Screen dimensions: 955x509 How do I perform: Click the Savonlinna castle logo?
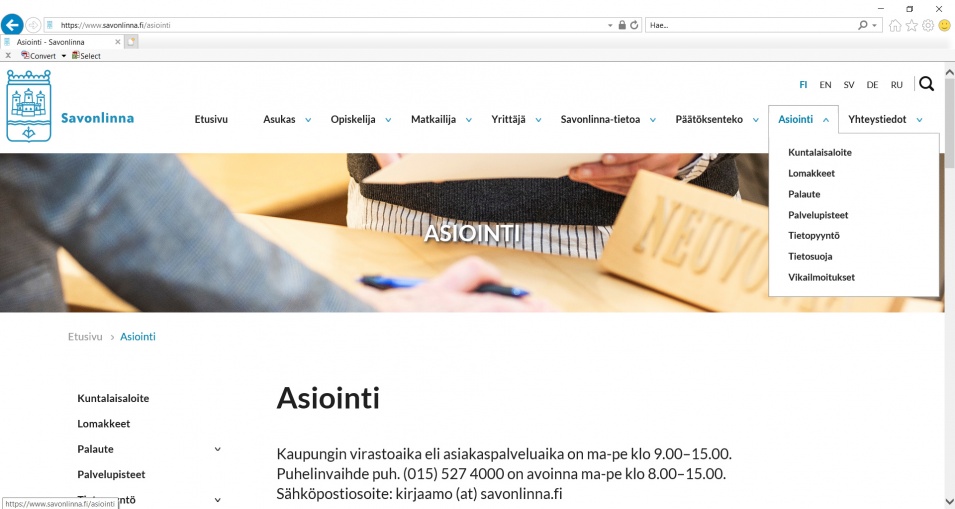pyautogui.click(x=29, y=105)
